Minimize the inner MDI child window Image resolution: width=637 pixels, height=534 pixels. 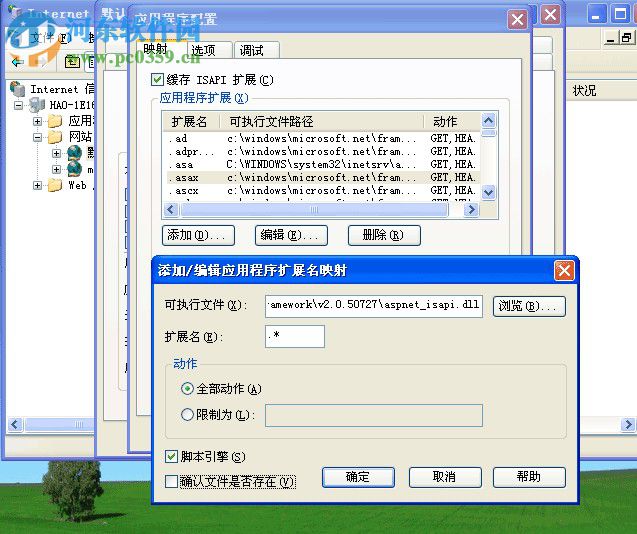(611, 37)
